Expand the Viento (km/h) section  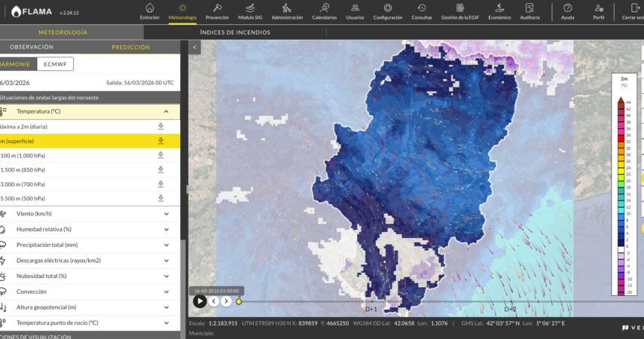point(166,213)
